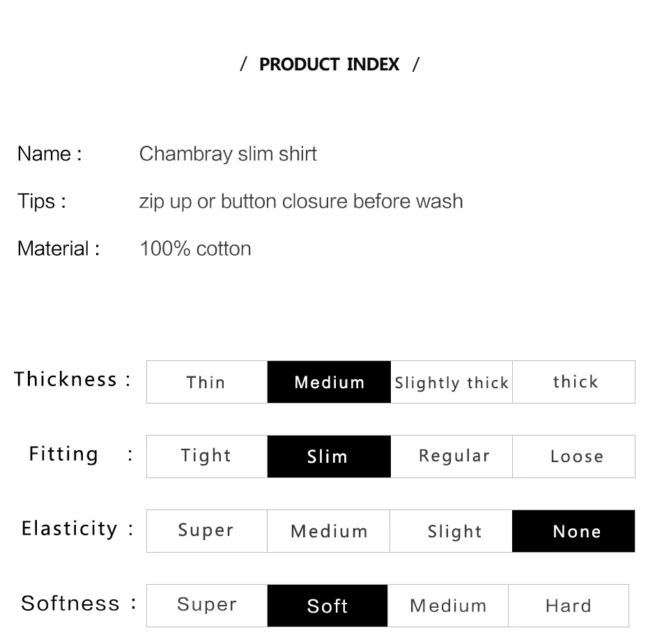648x644 pixels.
Task: Click the 100% cotton material text
Action: 196,249
